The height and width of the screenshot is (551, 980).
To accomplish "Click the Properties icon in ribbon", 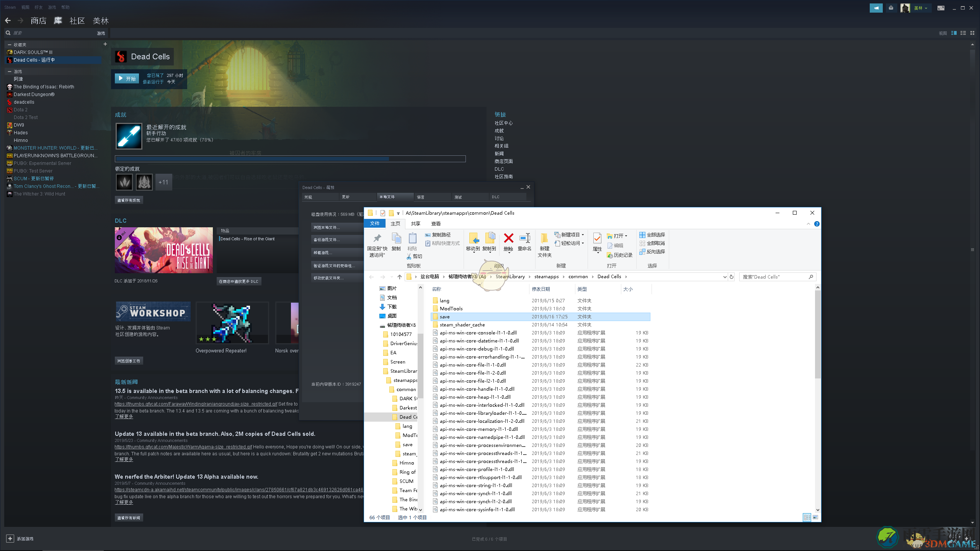I will point(597,238).
